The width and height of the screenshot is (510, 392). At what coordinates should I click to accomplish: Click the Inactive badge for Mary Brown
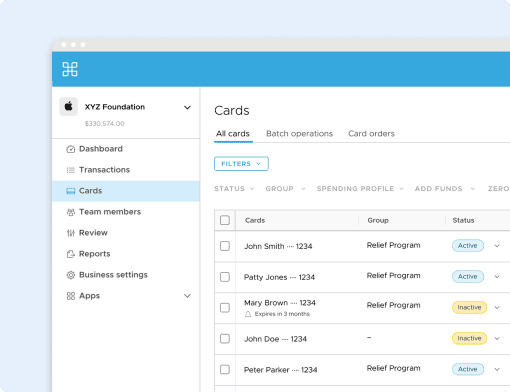[x=469, y=307]
